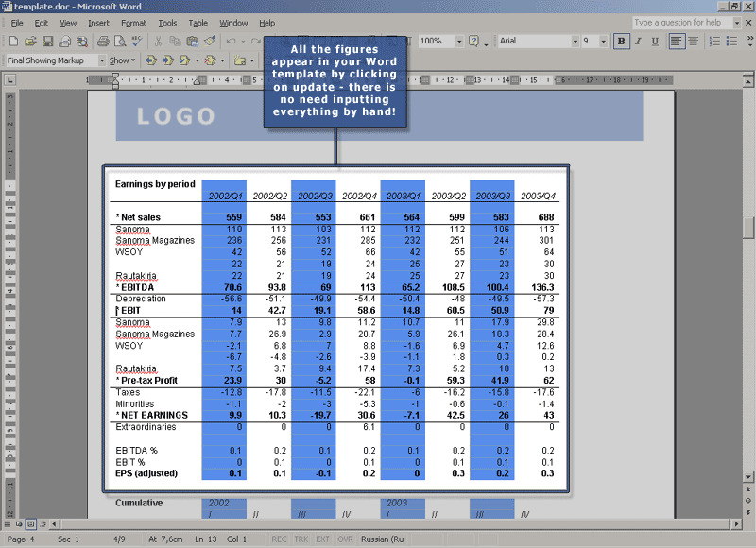
Task: Click the tab stop selector on the ruler
Action: [x=9, y=80]
